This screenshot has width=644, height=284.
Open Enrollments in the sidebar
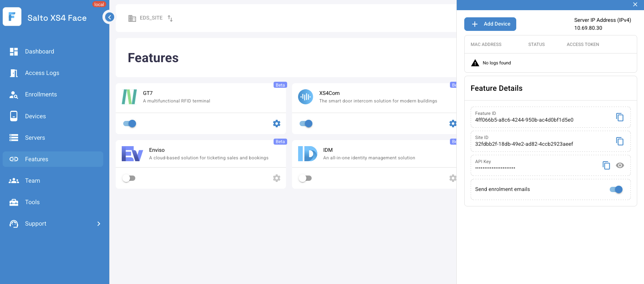53,95
